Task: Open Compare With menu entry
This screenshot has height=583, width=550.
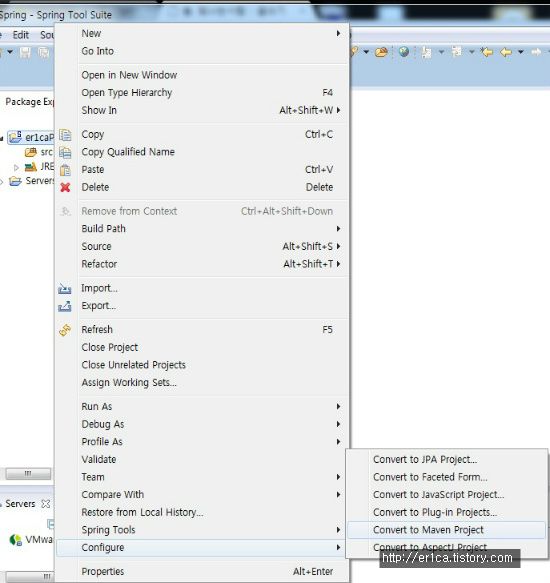Action: pos(202,495)
